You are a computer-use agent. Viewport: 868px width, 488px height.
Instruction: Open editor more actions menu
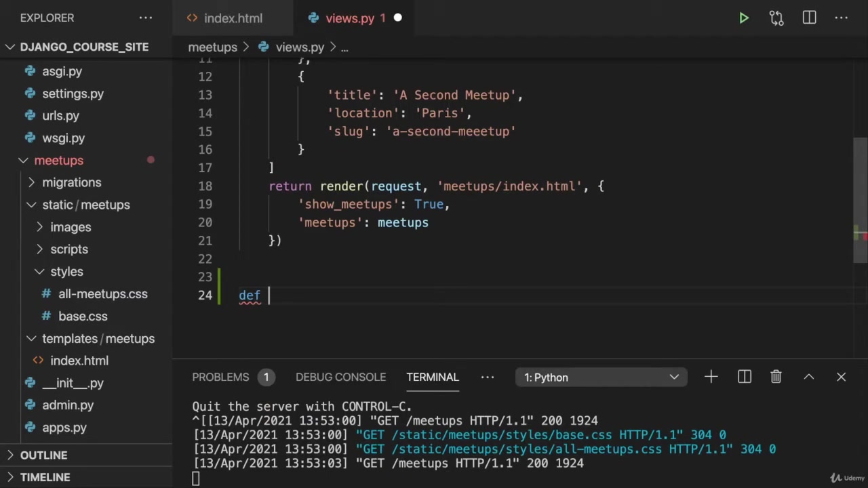tap(842, 18)
